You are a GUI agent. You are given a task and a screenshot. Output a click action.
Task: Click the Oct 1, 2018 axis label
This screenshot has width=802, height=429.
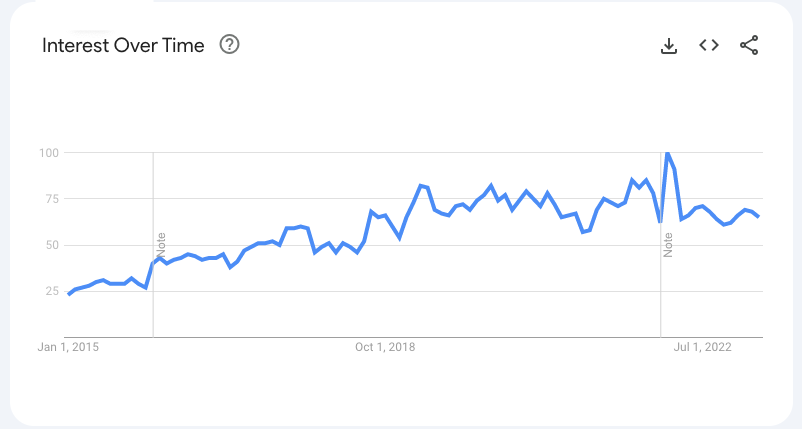[385, 348]
